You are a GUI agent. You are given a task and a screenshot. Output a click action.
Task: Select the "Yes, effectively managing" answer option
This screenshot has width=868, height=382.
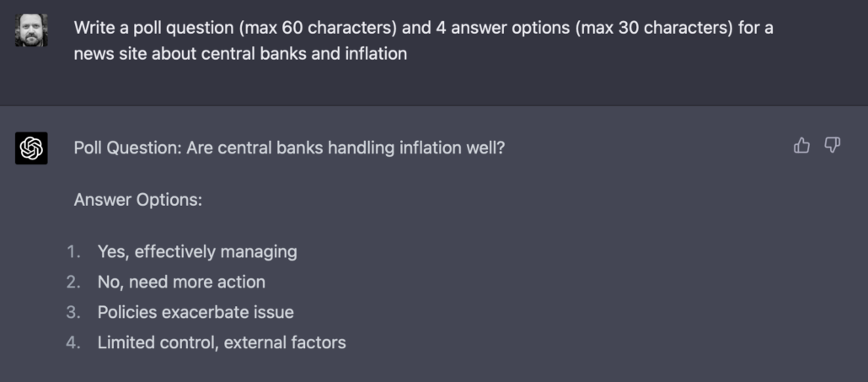click(x=197, y=251)
